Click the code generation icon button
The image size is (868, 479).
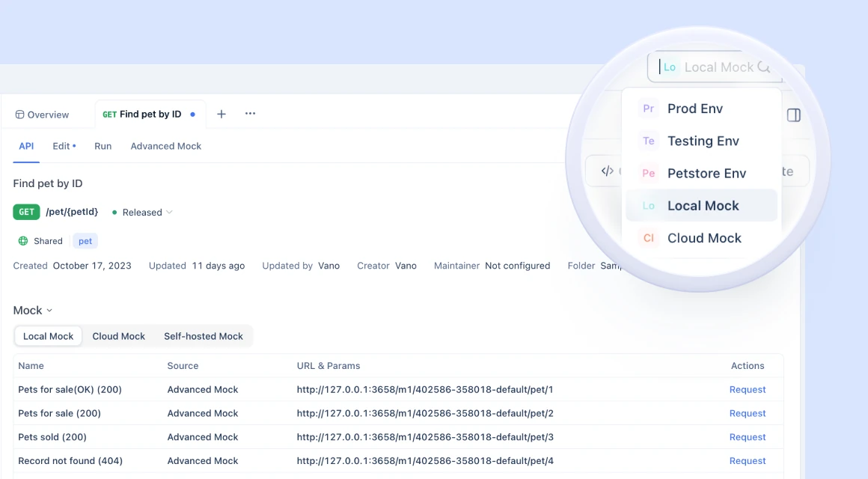click(607, 171)
